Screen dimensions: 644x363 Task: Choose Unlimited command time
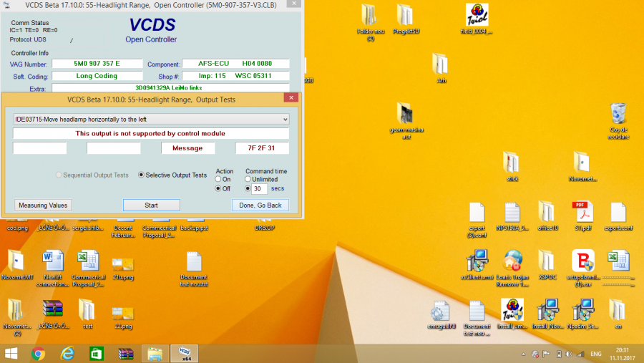[x=248, y=180]
